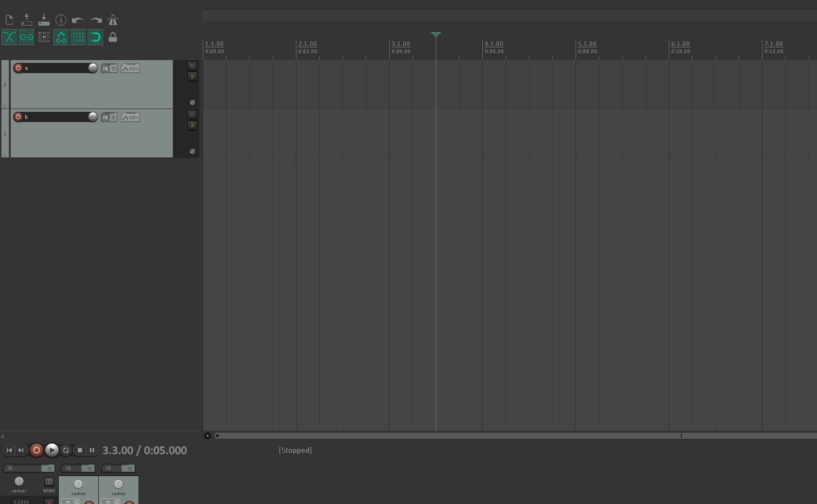Bypass mixer FX for track b

pos(129,468)
